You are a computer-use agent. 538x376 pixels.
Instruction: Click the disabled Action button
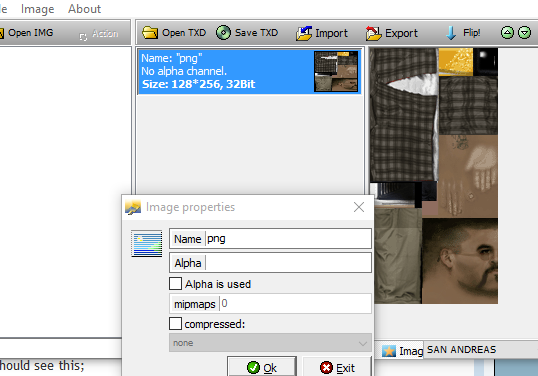99,34
